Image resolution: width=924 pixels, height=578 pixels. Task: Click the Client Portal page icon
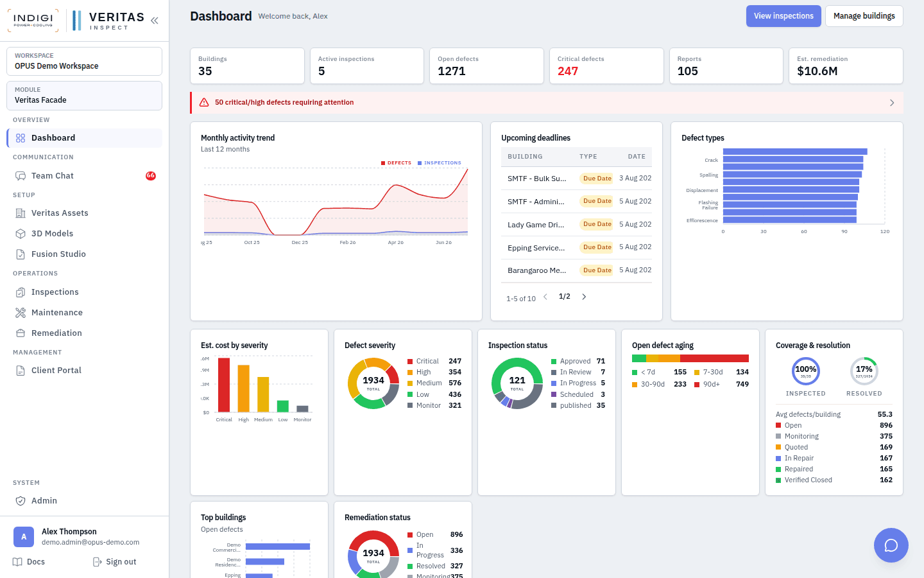(21, 371)
